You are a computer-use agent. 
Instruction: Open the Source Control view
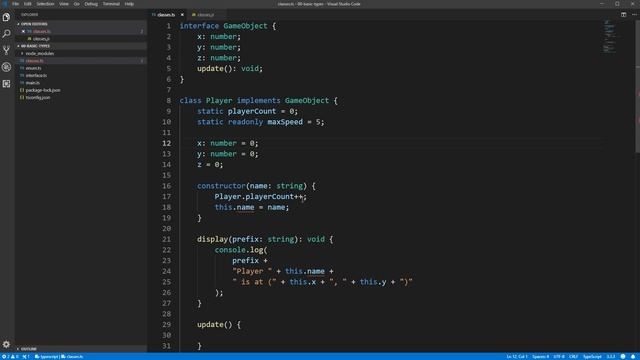(6, 50)
